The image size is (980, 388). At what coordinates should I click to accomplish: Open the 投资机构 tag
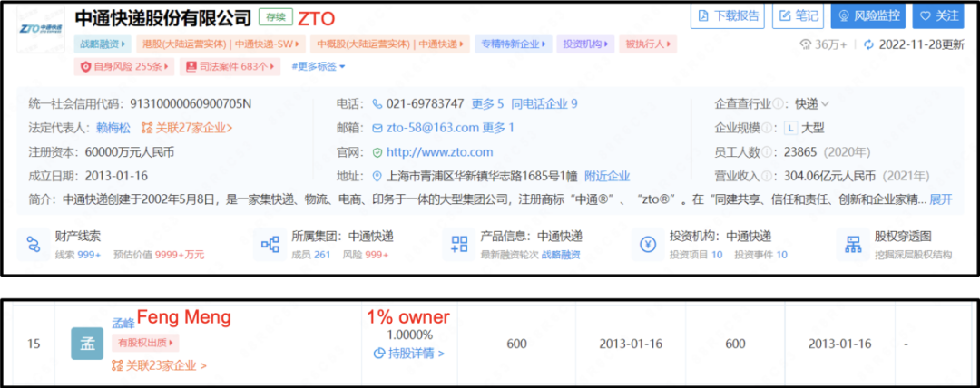point(585,44)
